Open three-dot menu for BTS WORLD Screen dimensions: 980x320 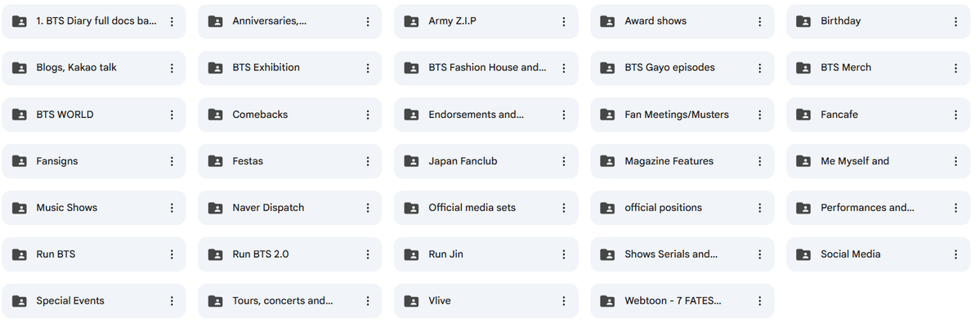coord(172,115)
